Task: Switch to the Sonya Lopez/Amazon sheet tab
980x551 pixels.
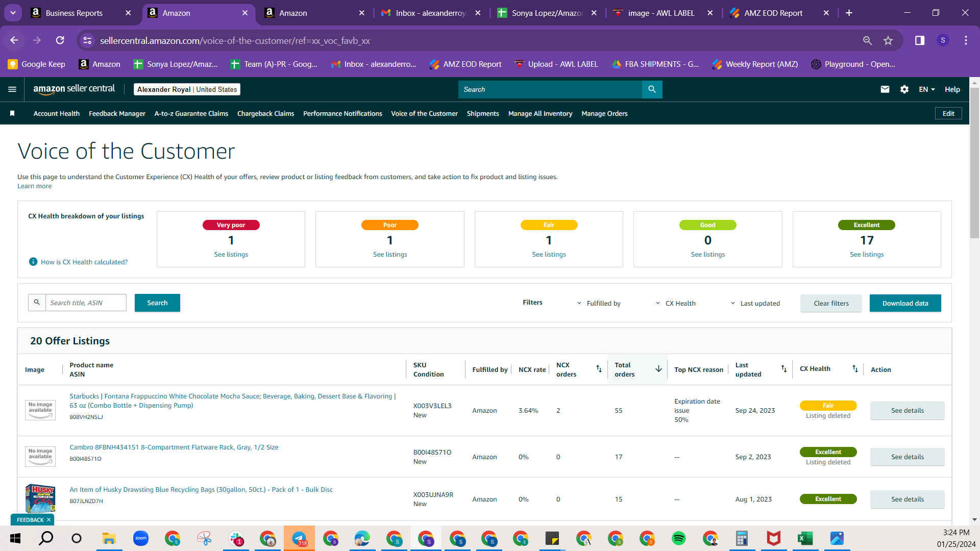Action: coord(547,13)
